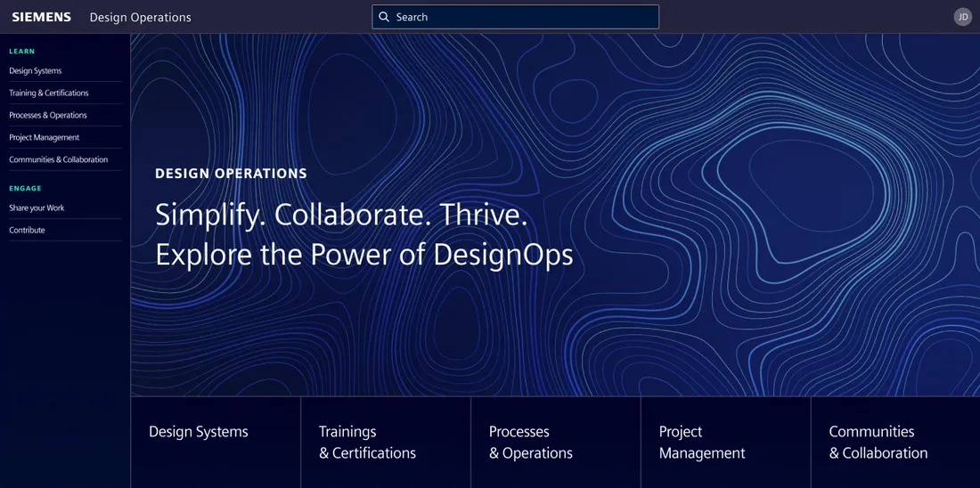Click the ENGAGE section heading in the sidebar
The width and height of the screenshot is (980, 488).
tap(25, 188)
